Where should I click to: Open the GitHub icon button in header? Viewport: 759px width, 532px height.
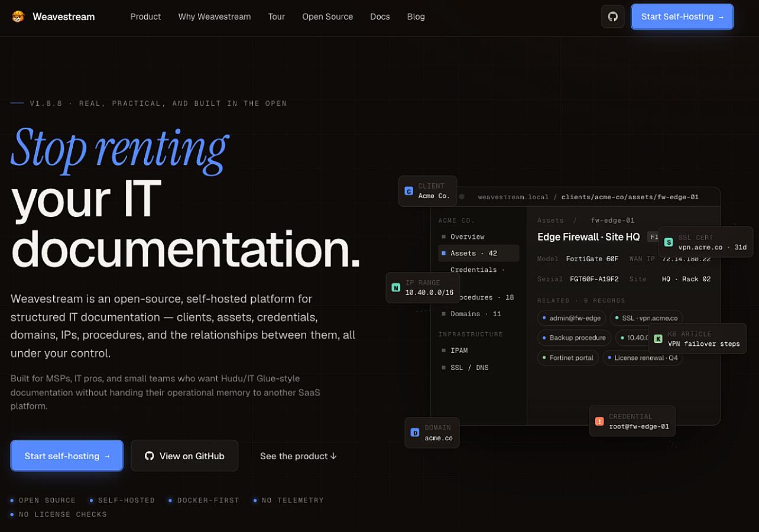click(613, 17)
